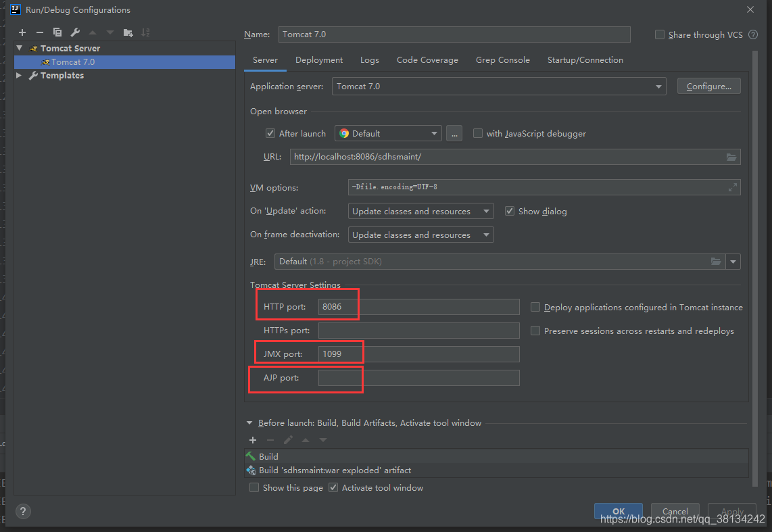Collapse the Templates tree node
The width and height of the screenshot is (772, 532).
coord(19,75)
